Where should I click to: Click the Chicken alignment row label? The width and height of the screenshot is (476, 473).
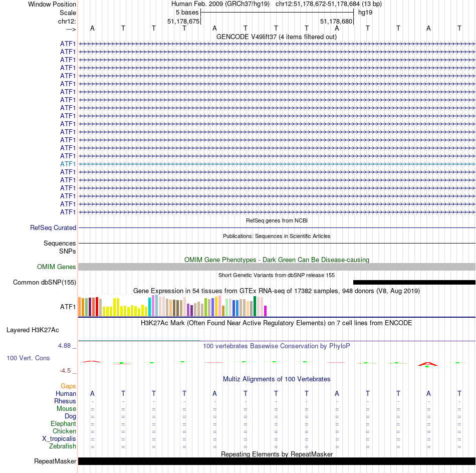coord(64,431)
